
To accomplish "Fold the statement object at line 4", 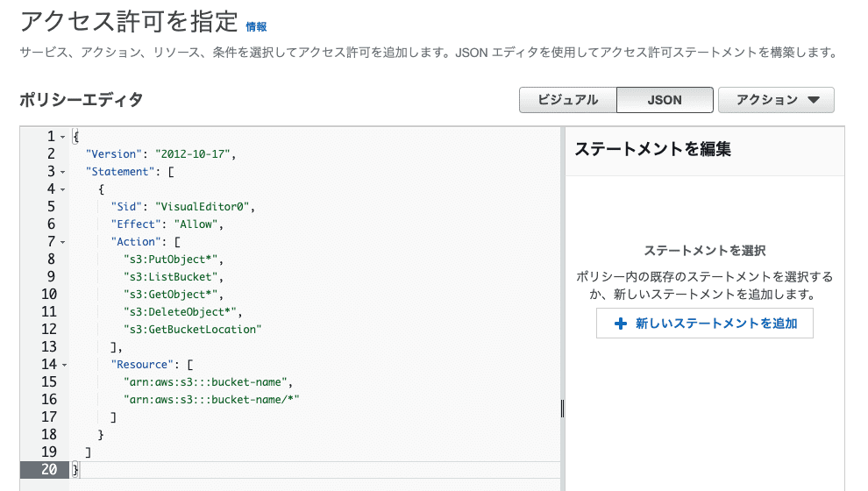I will [x=62, y=189].
